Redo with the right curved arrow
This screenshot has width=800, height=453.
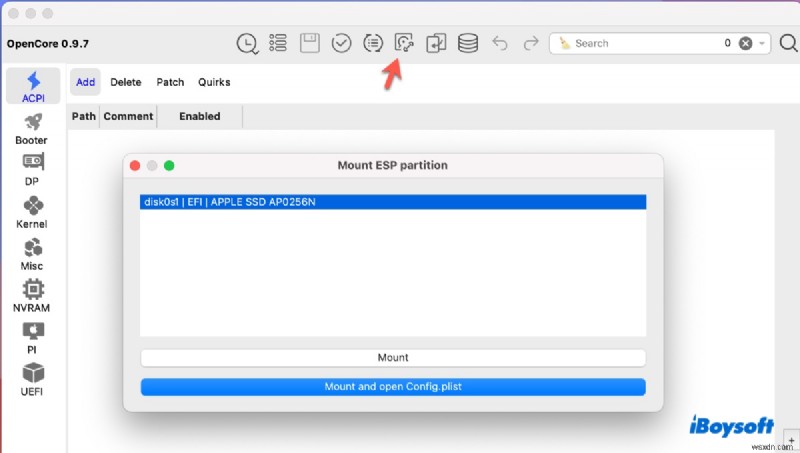pyautogui.click(x=531, y=43)
